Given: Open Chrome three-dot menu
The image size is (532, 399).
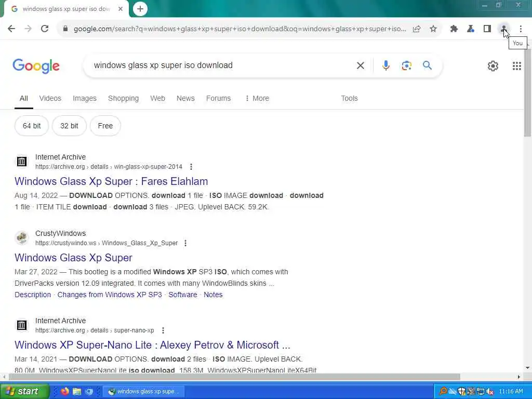Looking at the screenshot, I should (x=521, y=29).
